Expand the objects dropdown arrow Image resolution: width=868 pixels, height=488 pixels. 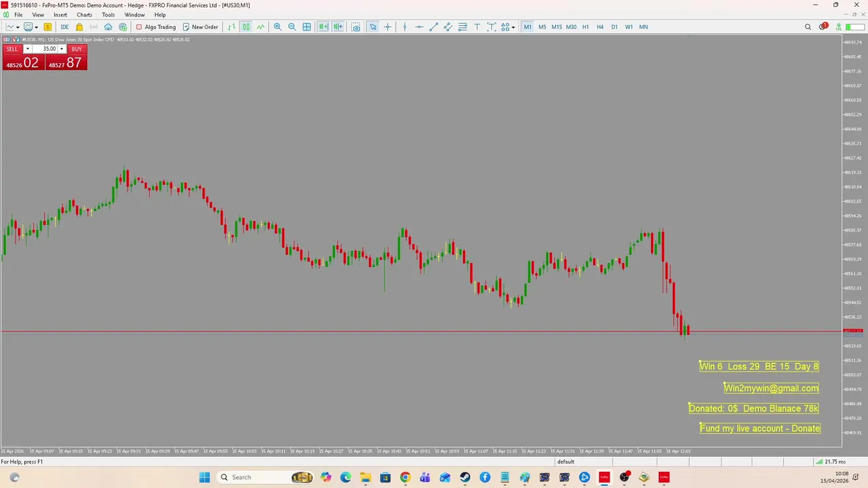coord(513,27)
